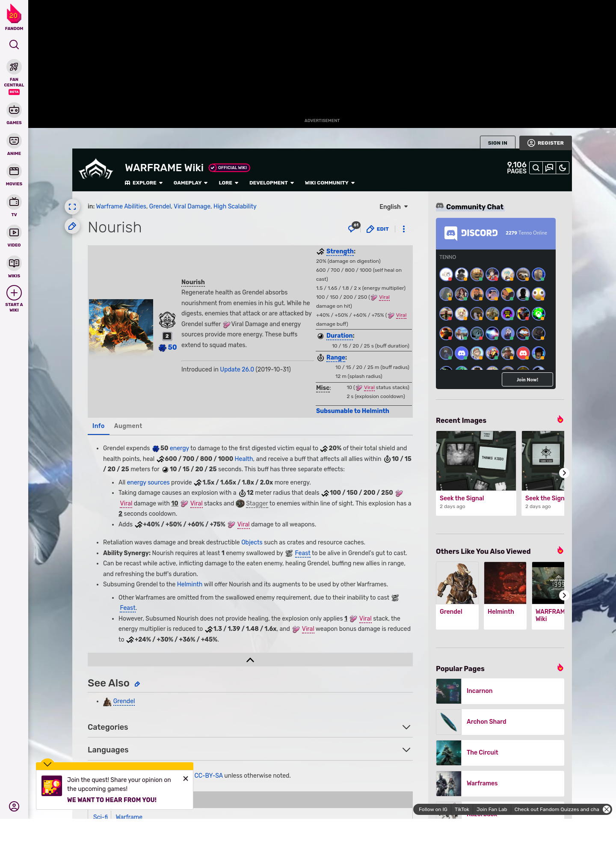
Task: Close the bottom Fandom links bar
Action: 607,809
